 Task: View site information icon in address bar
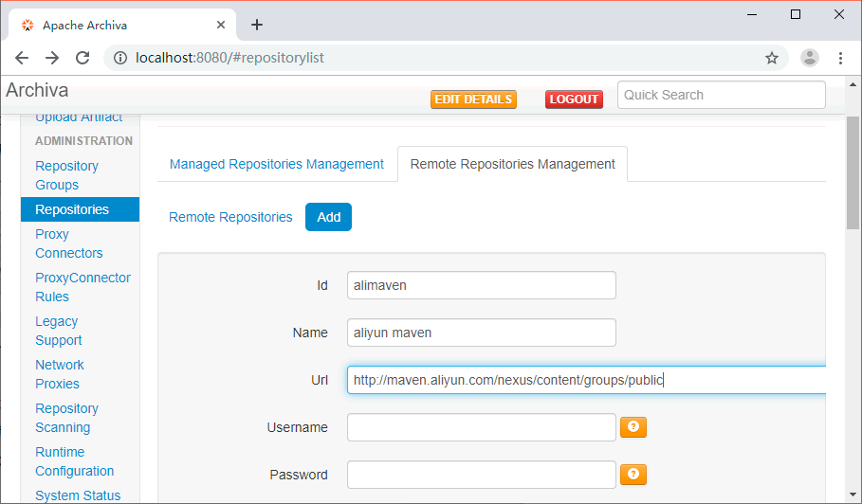(120, 58)
